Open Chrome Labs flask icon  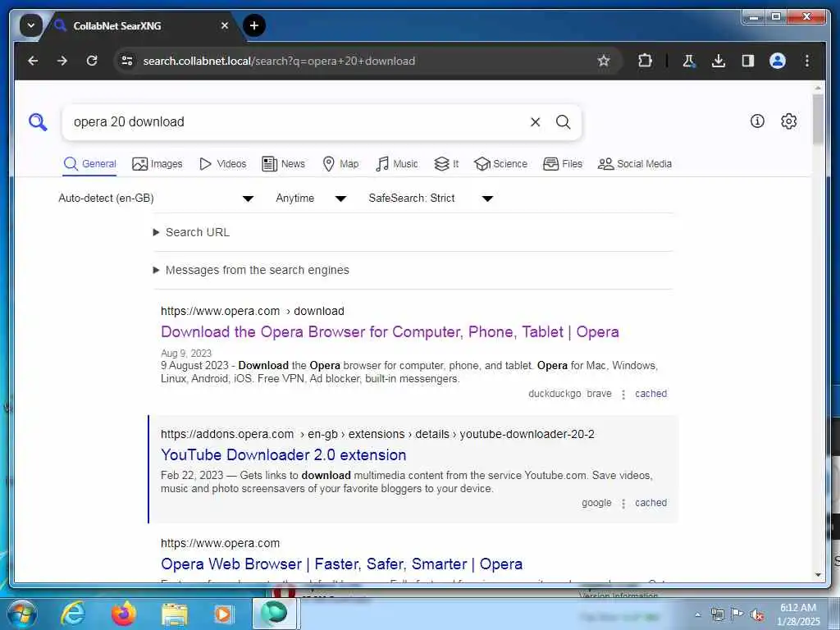(x=689, y=61)
